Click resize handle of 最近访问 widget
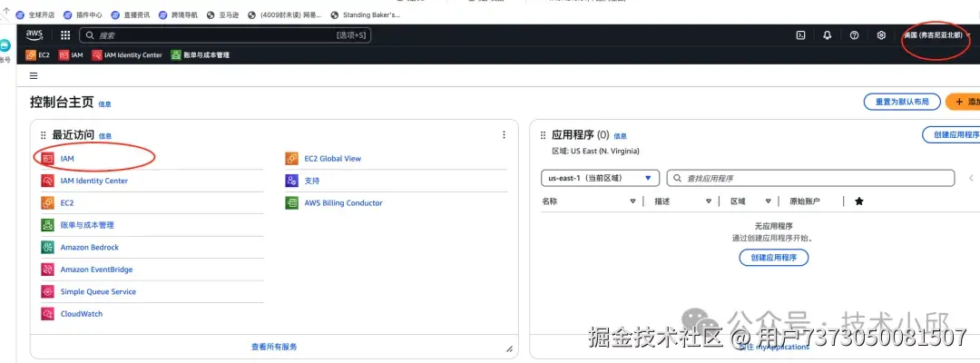The height and width of the screenshot is (363, 980). coord(509,348)
